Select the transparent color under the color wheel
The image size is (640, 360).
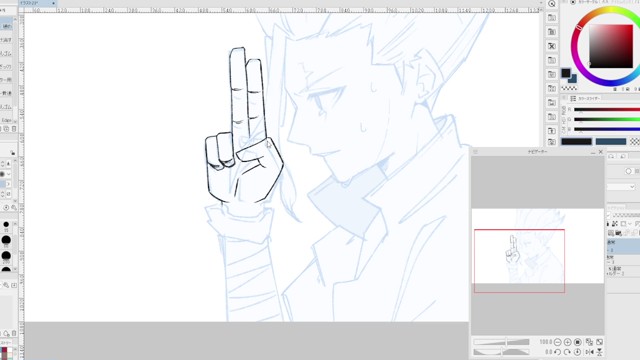click(x=569, y=88)
